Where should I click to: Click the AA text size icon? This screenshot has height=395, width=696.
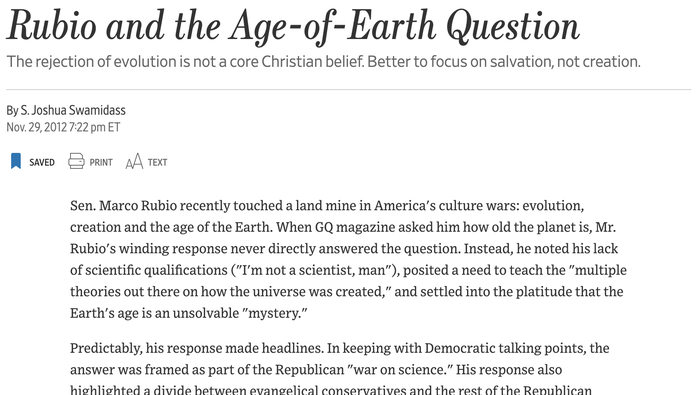click(134, 162)
